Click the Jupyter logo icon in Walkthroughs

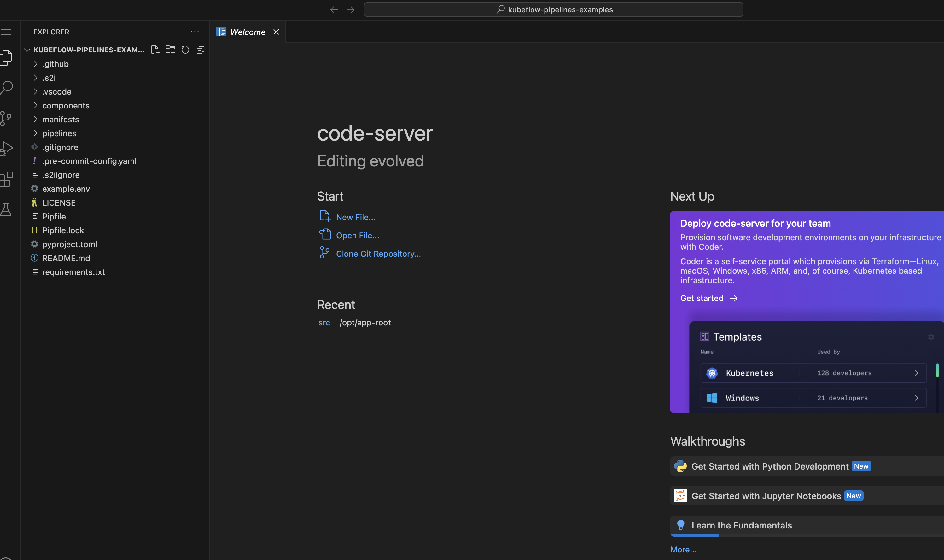click(680, 496)
